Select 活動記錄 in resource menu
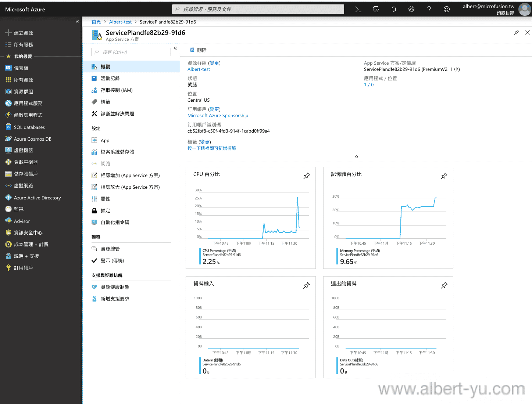 [131, 78]
